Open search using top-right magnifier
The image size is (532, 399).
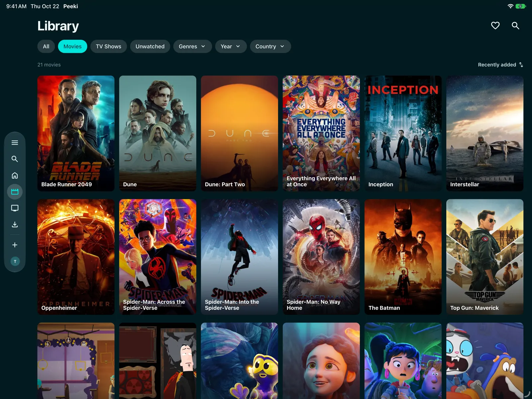515,26
